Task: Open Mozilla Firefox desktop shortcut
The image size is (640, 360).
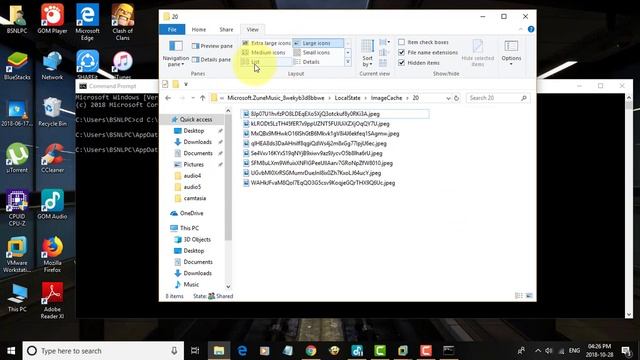Action: tap(52, 254)
